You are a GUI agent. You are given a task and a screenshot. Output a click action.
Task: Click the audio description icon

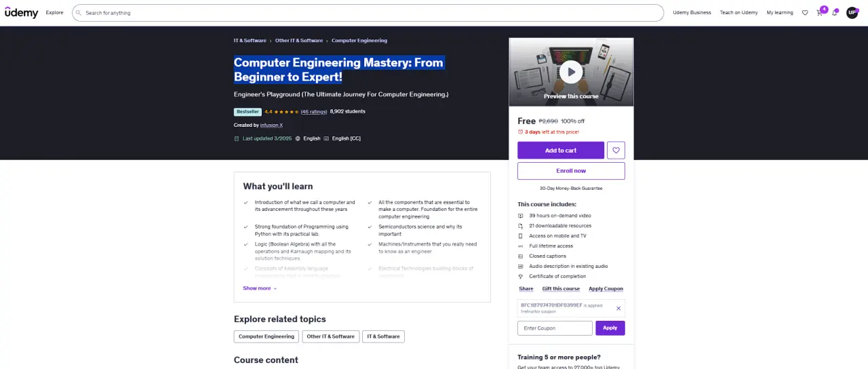click(521, 267)
